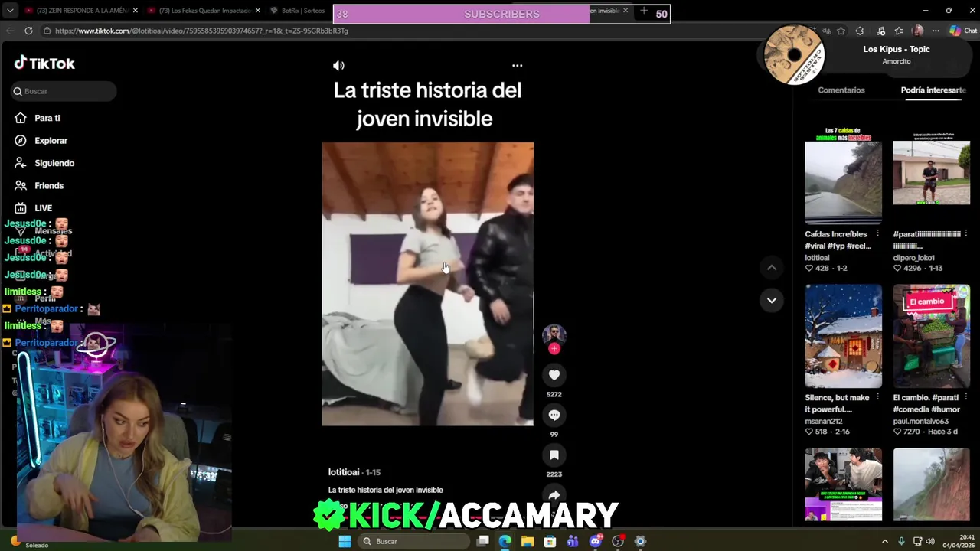This screenshot has width=980, height=551.
Task: Open browser profile avatar
Action: click(918, 31)
